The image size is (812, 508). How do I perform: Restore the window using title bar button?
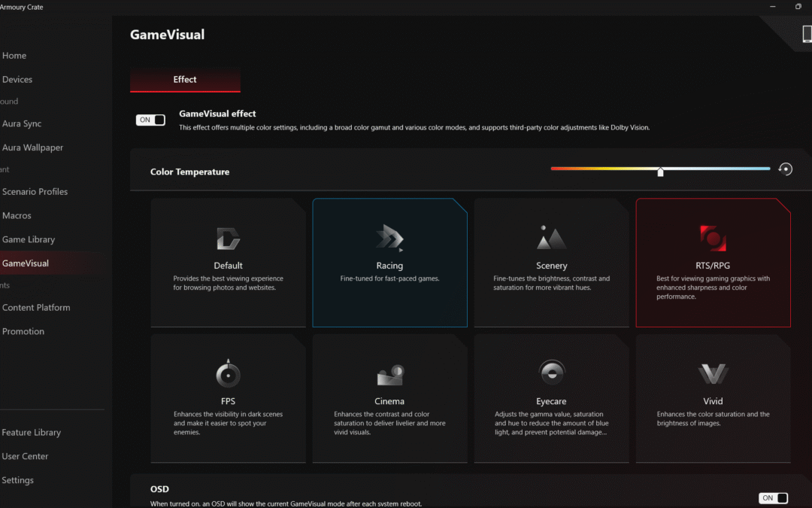click(798, 7)
